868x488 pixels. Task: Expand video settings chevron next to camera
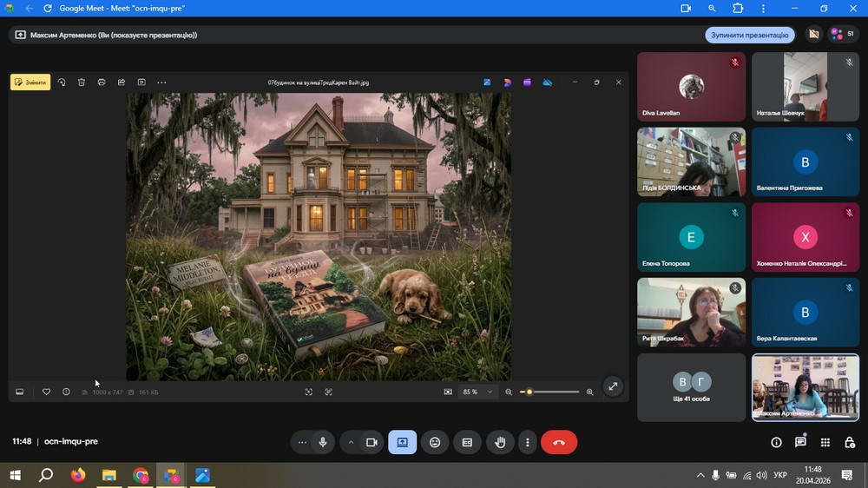click(351, 442)
